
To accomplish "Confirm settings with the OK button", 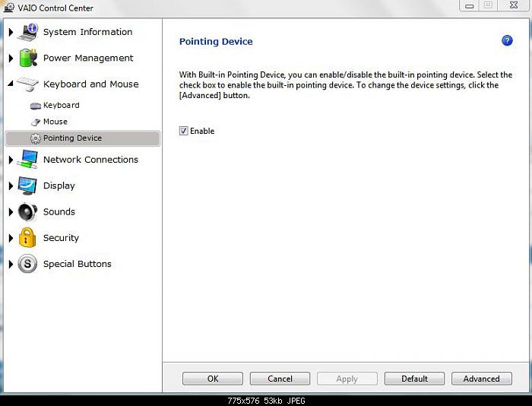I will [x=213, y=379].
